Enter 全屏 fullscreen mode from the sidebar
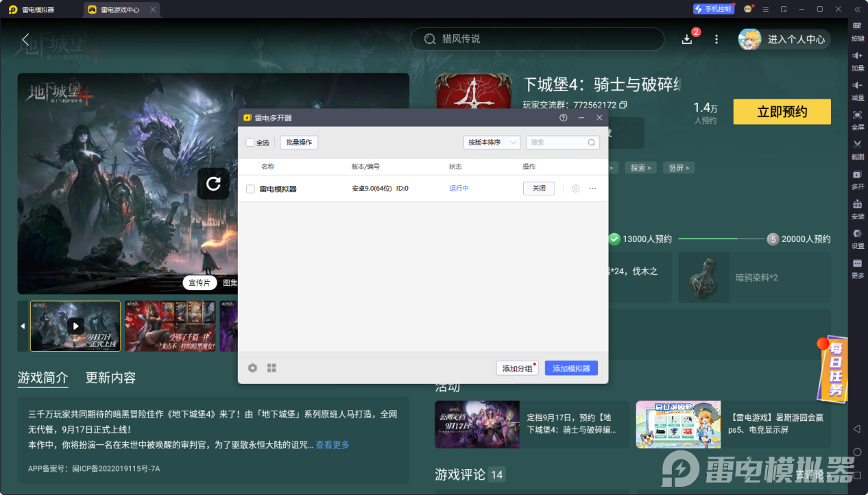This screenshot has height=495, width=868. pyautogui.click(x=857, y=118)
